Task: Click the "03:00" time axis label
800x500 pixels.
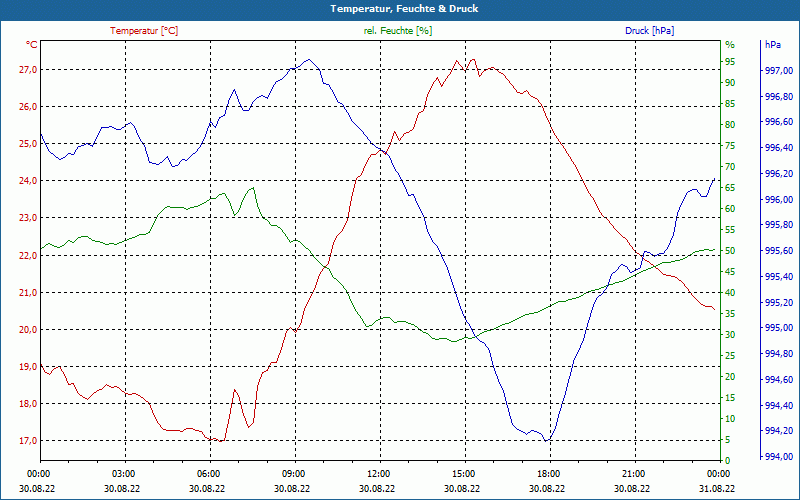Action: coord(122,473)
